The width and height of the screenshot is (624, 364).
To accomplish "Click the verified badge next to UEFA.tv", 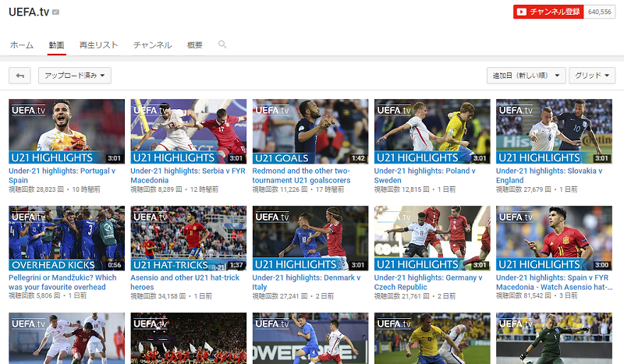I will tap(55, 13).
